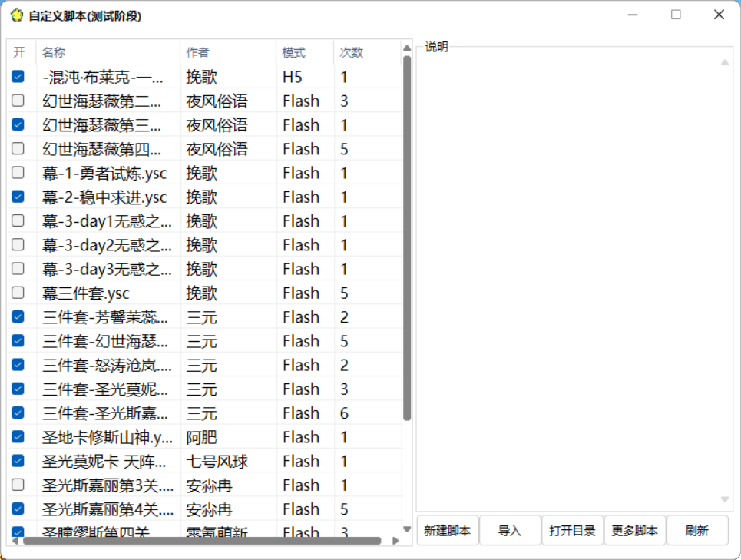The image size is (741, 560).
Task: Click inside the 说明 description text area
Action: pos(568,281)
